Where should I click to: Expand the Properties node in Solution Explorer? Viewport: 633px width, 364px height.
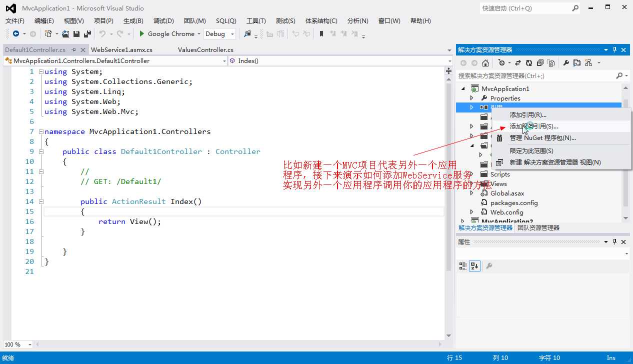pyautogui.click(x=471, y=98)
